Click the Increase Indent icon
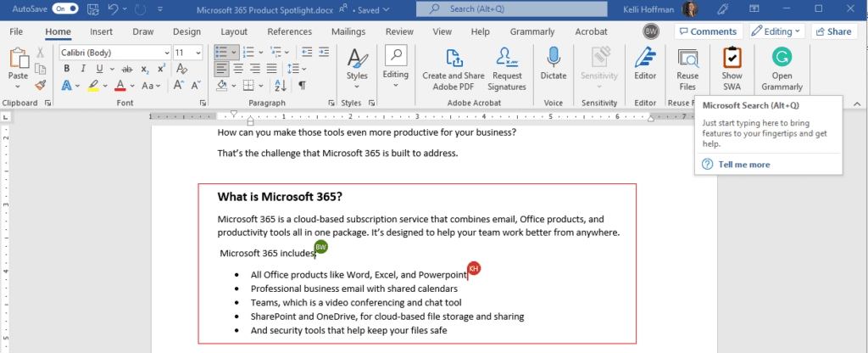 [325, 53]
